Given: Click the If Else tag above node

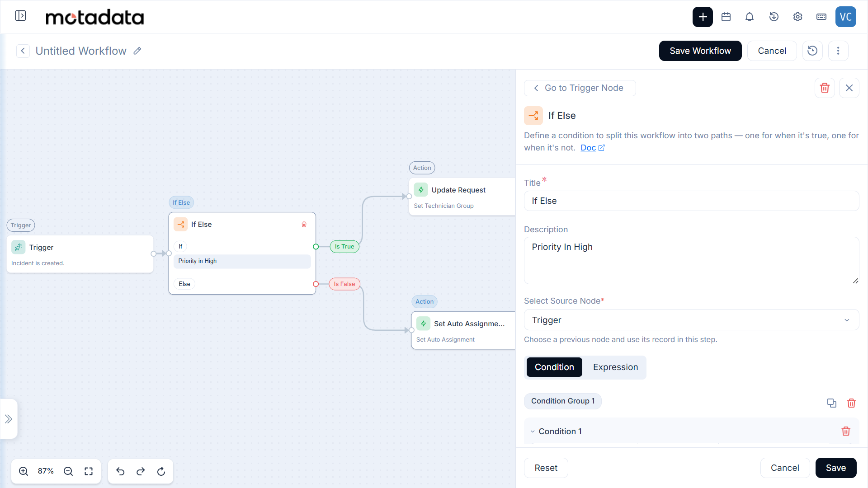Looking at the screenshot, I should coord(181,202).
